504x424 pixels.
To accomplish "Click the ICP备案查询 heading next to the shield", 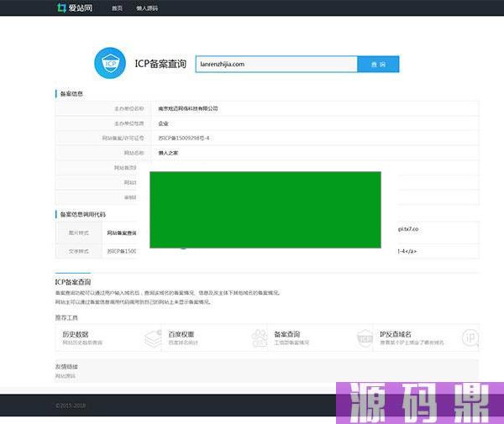I will pyautogui.click(x=160, y=64).
